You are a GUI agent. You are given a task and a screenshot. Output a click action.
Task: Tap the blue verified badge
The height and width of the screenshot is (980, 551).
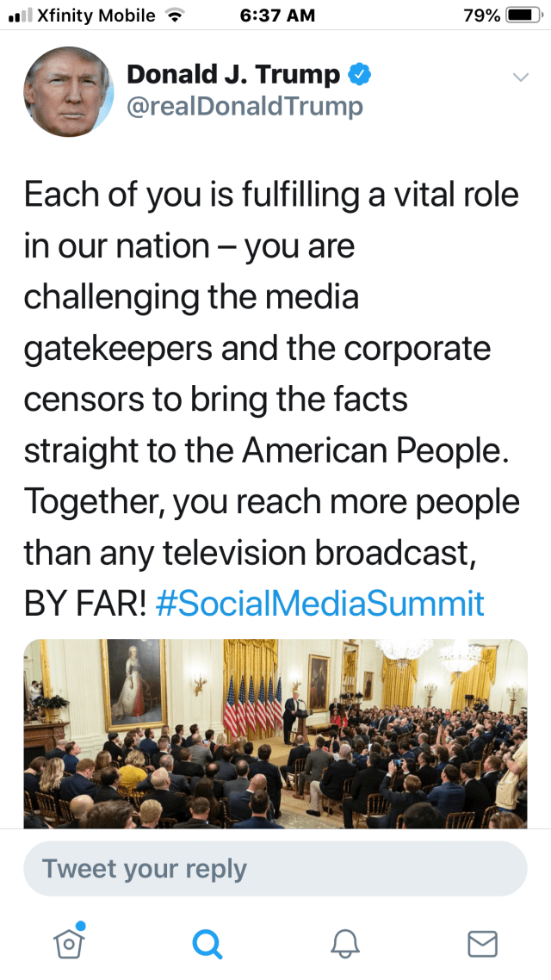[x=359, y=76]
